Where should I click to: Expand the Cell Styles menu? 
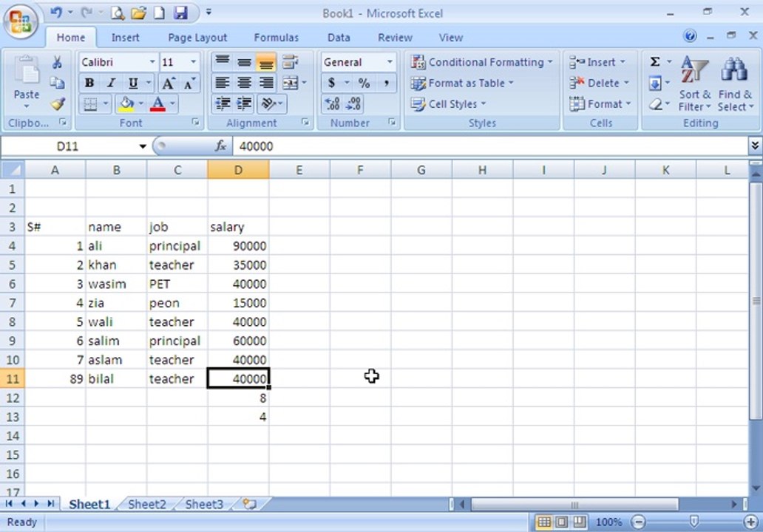tap(448, 104)
